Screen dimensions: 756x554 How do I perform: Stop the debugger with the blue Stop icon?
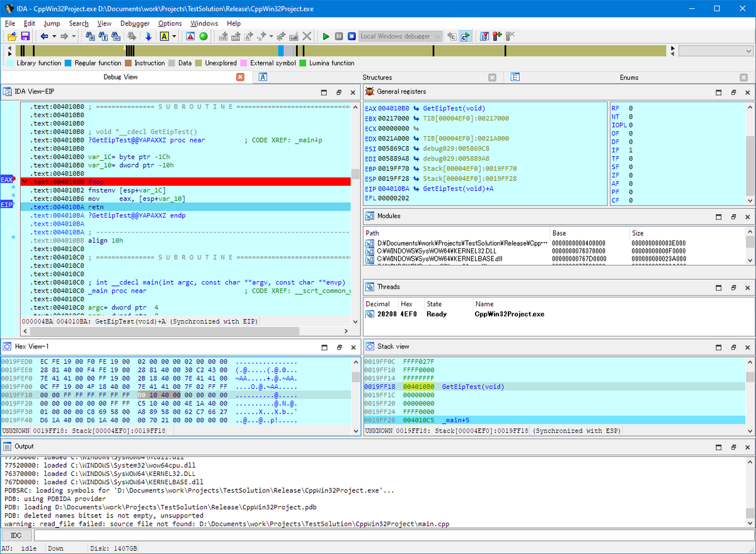coord(353,36)
